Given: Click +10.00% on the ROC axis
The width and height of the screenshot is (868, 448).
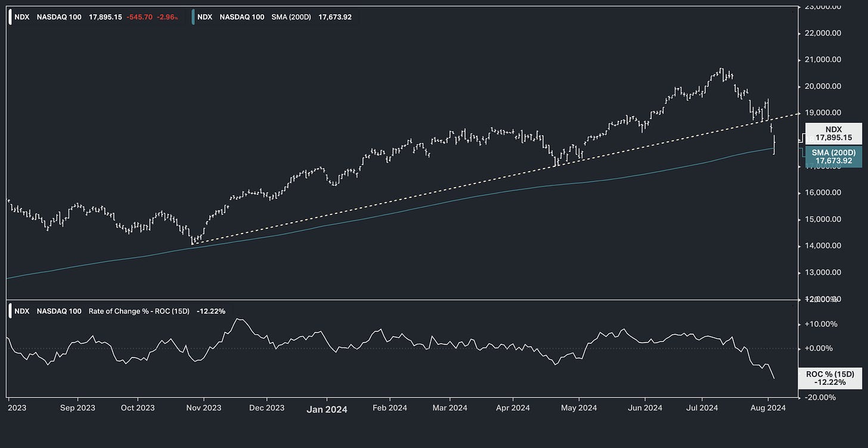Looking at the screenshot, I should pyautogui.click(x=821, y=324).
